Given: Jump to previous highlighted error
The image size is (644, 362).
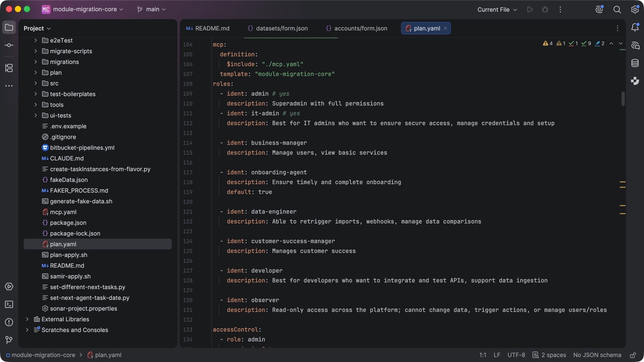Looking at the screenshot, I should pyautogui.click(x=611, y=44).
